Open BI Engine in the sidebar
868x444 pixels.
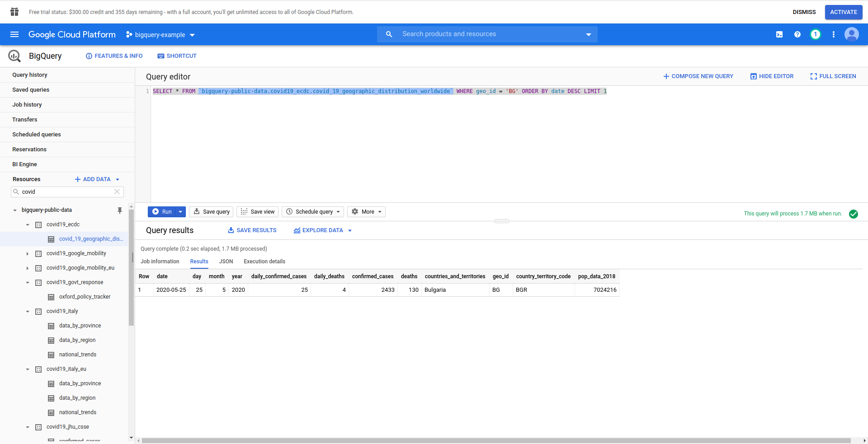[67, 164]
